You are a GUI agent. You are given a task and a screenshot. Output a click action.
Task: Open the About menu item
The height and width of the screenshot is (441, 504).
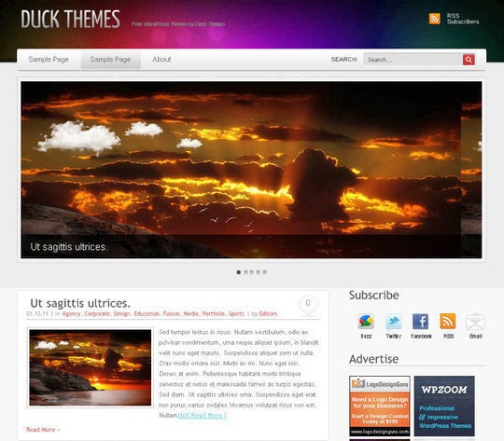coord(161,60)
